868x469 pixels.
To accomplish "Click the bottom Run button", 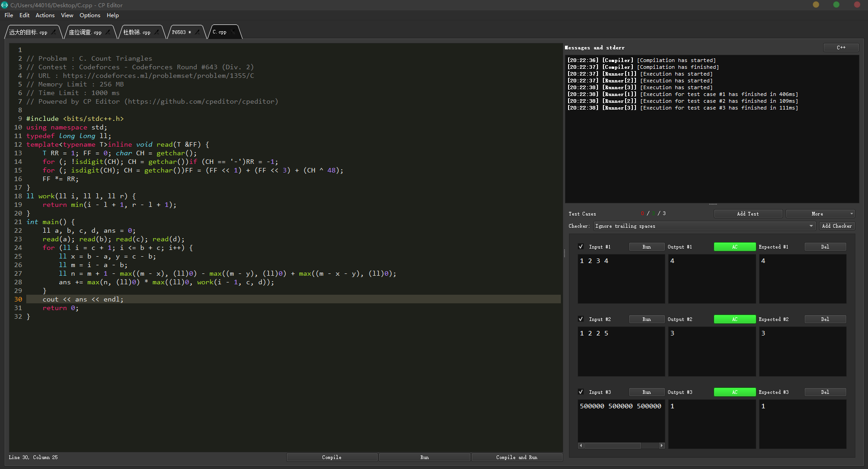I will [424, 457].
